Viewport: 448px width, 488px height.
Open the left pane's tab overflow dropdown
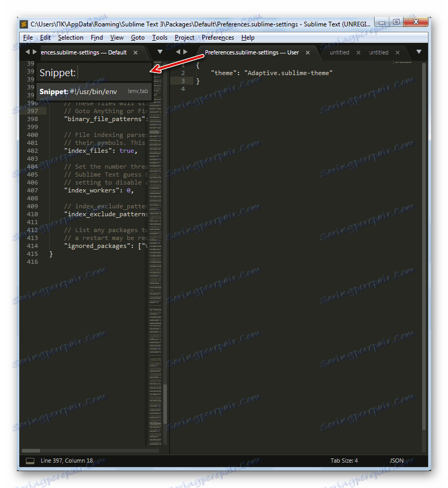[x=160, y=52]
